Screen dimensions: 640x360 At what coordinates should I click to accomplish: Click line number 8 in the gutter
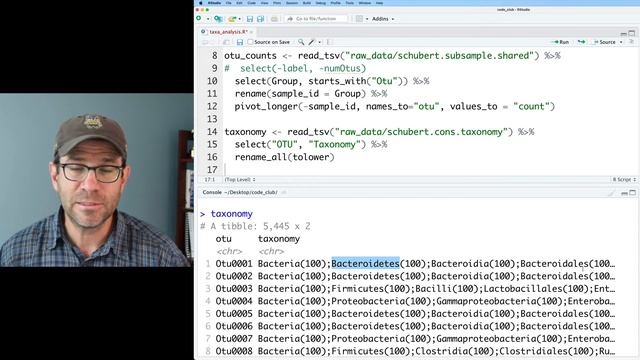click(x=215, y=56)
